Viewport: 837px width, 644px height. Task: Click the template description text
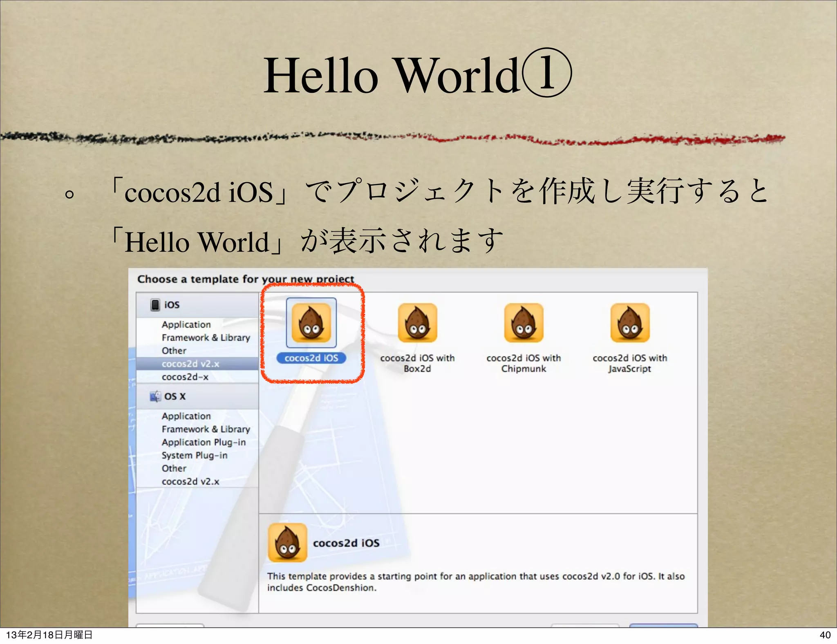[476, 582]
